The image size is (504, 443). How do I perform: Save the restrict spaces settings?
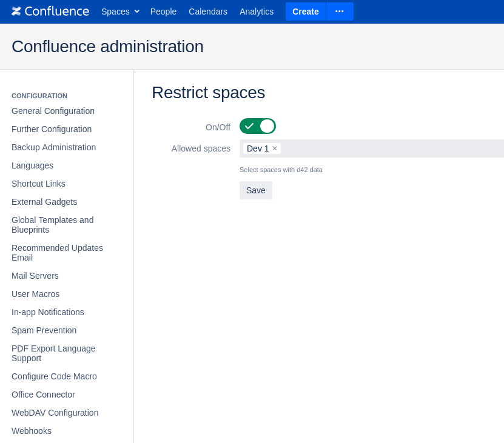256,190
